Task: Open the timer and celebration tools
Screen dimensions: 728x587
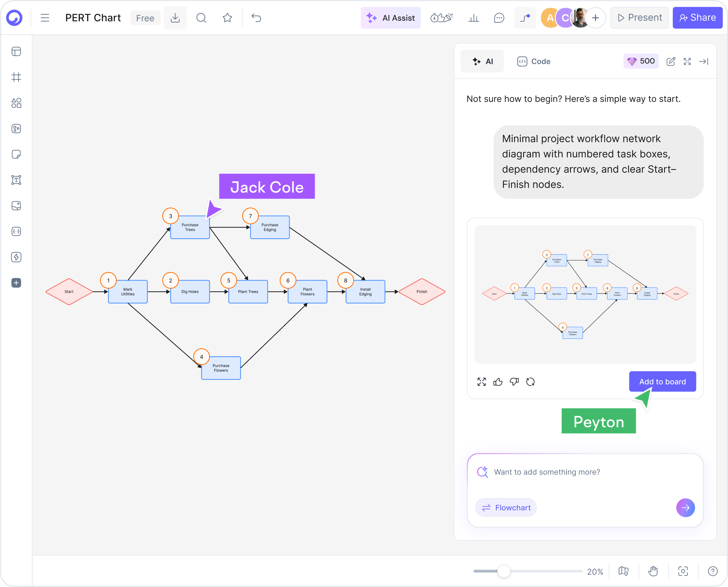Action: 441,18
